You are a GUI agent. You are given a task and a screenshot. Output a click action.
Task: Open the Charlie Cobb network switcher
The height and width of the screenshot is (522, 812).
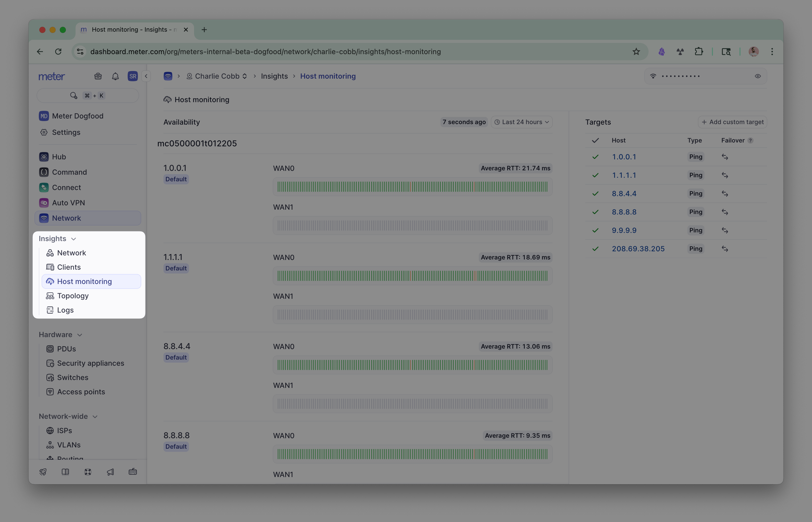217,76
